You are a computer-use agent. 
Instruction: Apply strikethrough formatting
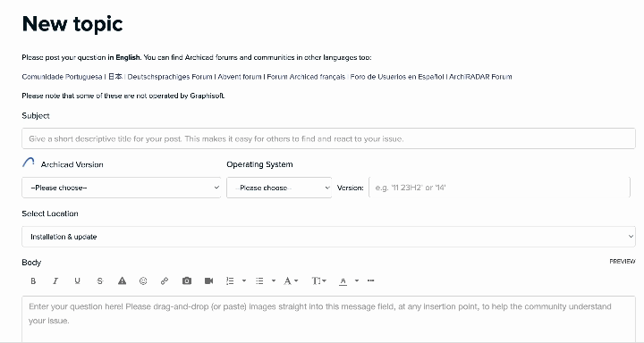tap(100, 281)
